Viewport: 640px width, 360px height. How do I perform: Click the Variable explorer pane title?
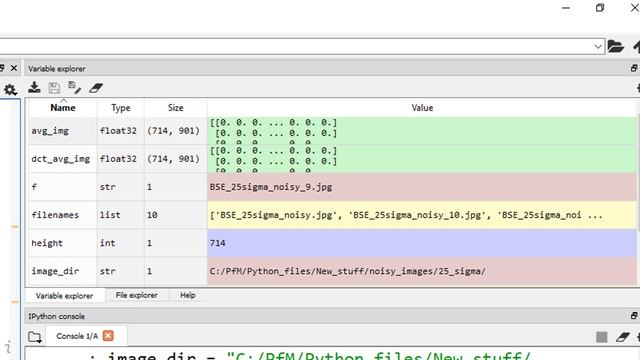[x=57, y=69]
